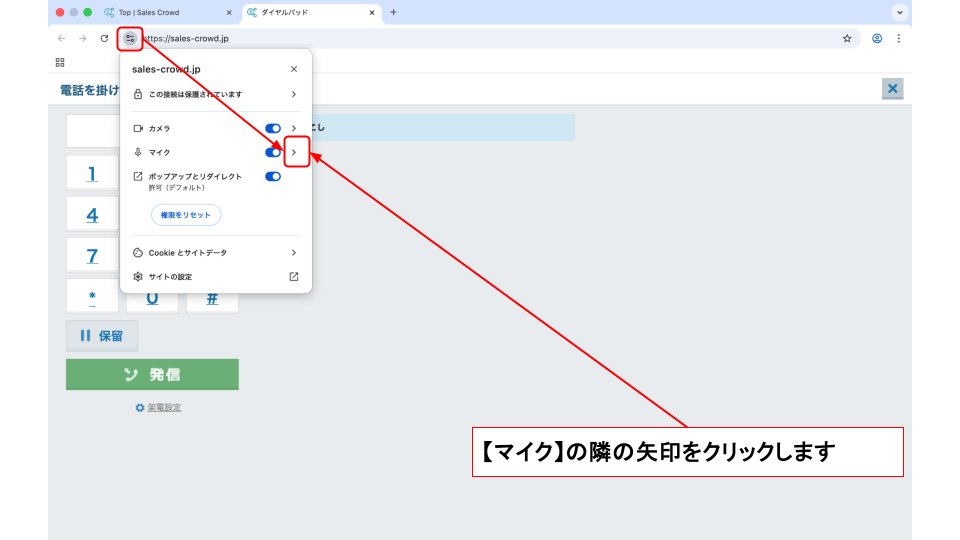This screenshot has height=540, width=960.
Task: Open the Chrome profile icon
Action: click(877, 38)
